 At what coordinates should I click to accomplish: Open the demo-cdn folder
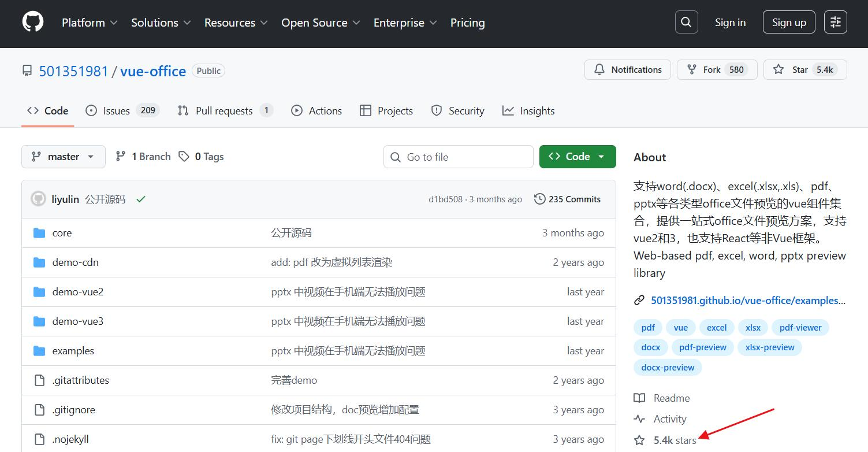(76, 262)
